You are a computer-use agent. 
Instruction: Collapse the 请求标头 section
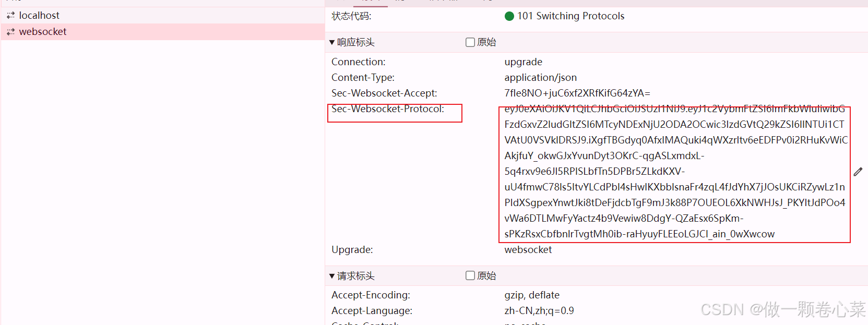332,276
